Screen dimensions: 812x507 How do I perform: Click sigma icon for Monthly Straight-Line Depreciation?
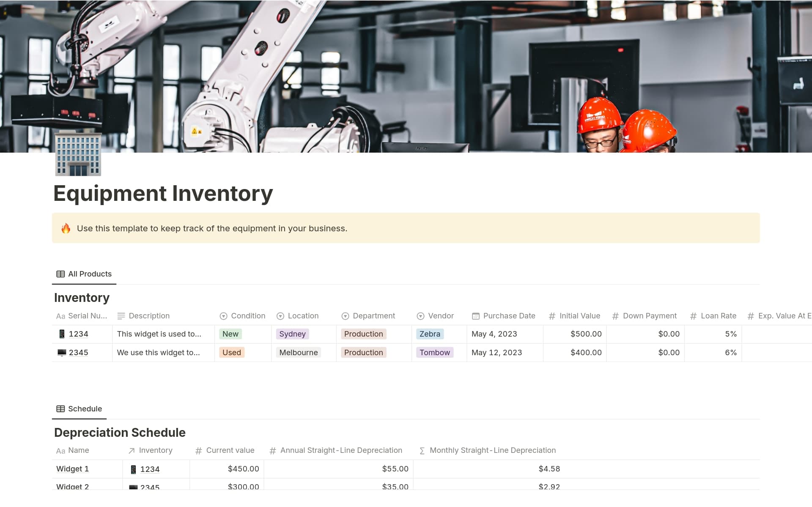[x=422, y=451]
